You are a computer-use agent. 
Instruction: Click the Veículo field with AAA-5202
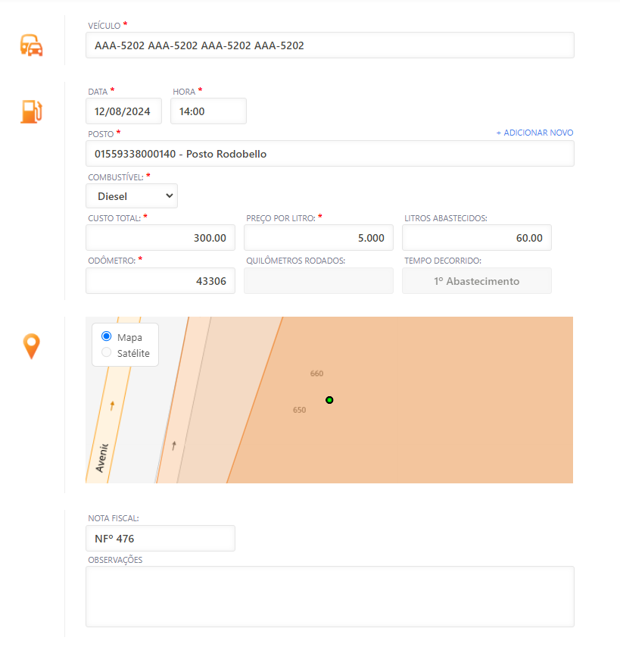coord(329,45)
